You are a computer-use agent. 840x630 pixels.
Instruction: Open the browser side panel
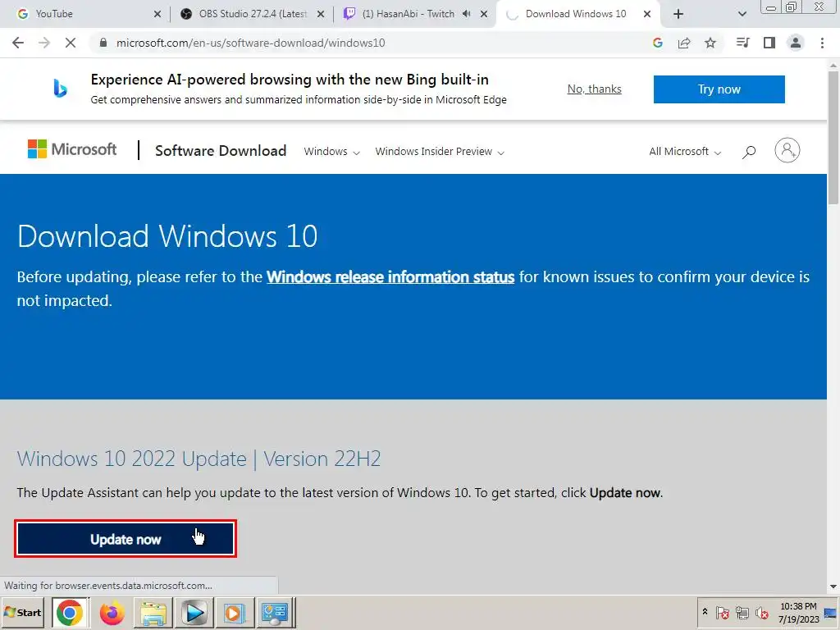pos(769,43)
